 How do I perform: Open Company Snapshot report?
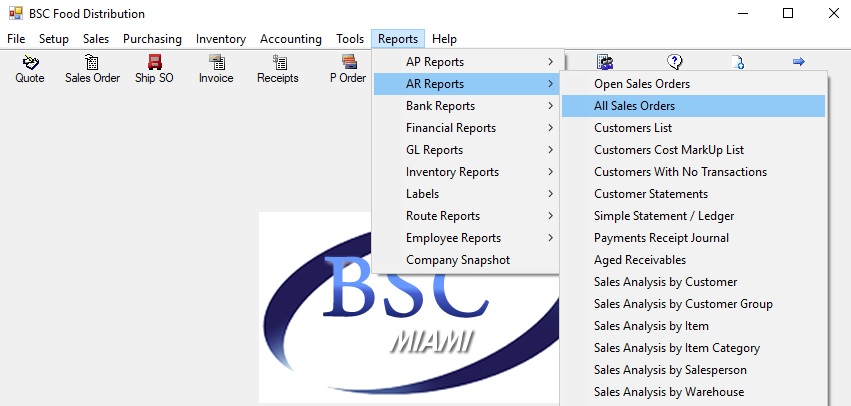(466, 260)
